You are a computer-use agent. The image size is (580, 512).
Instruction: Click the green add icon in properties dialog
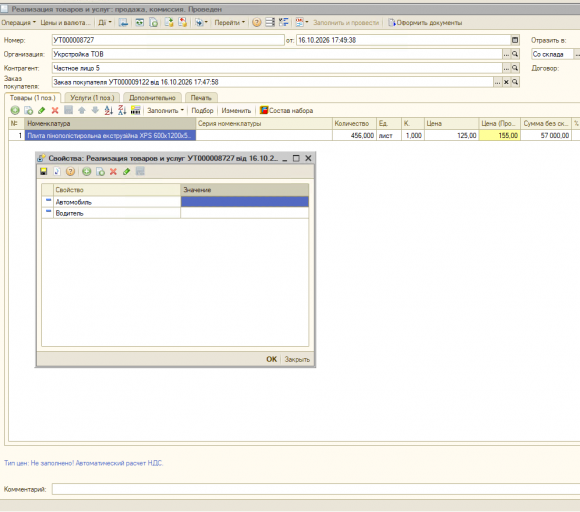pos(87,171)
